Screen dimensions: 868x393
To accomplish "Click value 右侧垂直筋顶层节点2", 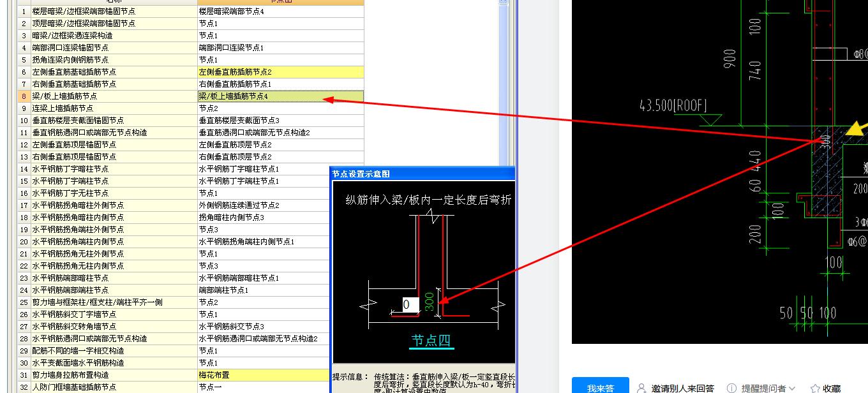I will pos(281,157).
